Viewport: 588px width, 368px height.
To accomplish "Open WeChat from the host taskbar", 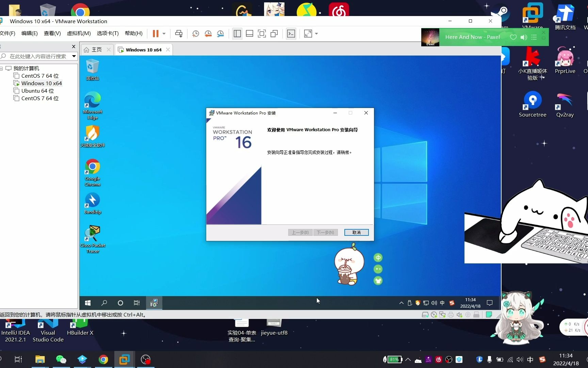I will pyautogui.click(x=61, y=359).
